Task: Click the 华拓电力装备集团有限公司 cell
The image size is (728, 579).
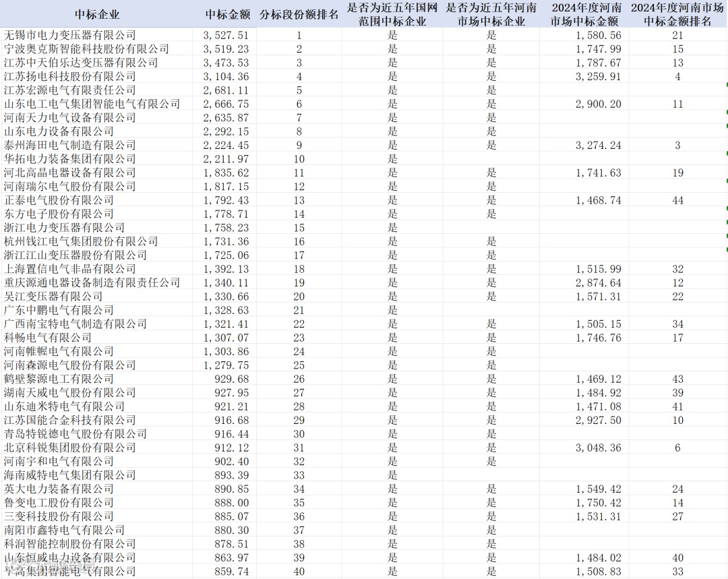Action: coord(69,159)
